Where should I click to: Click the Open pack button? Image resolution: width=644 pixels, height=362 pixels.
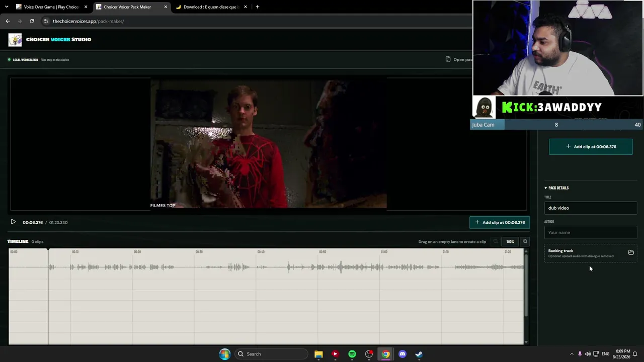(459, 59)
